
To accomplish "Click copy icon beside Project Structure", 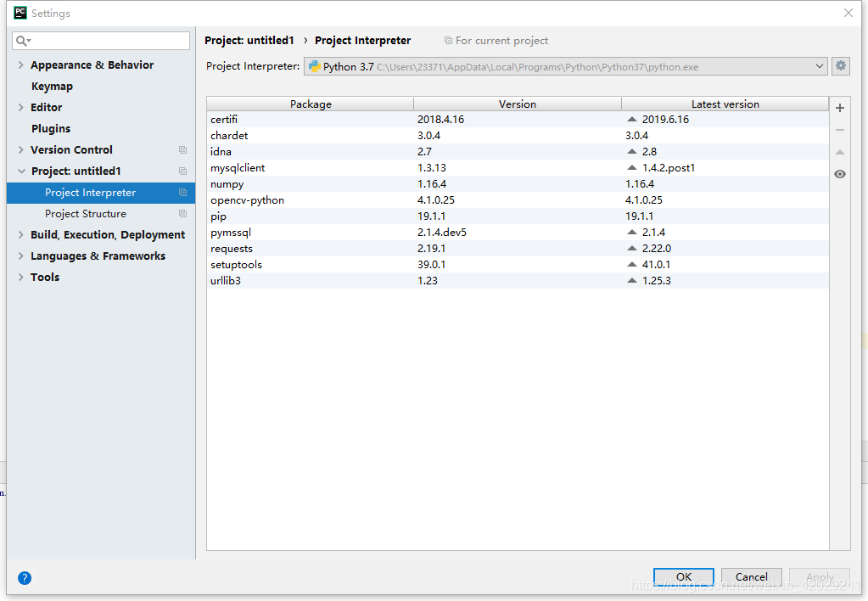I will (x=182, y=213).
